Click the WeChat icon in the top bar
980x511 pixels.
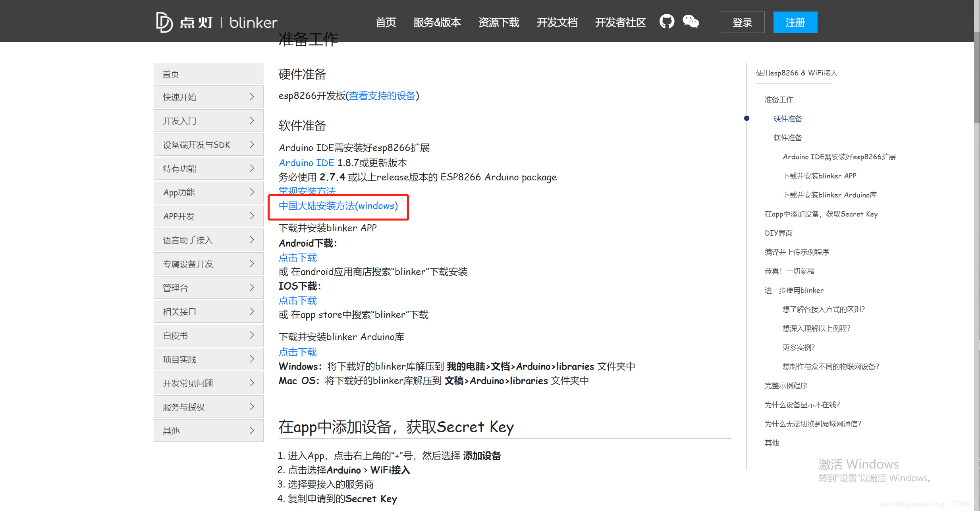point(691,22)
